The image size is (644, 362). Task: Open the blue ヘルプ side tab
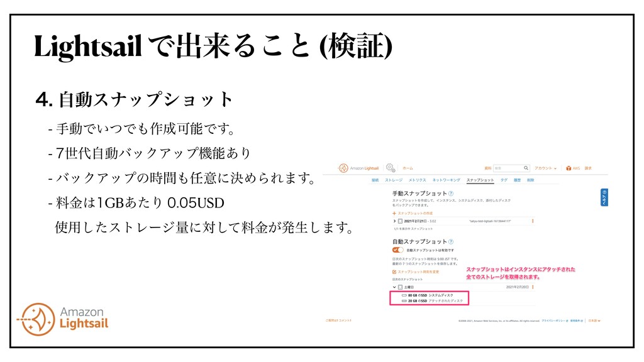(604, 197)
